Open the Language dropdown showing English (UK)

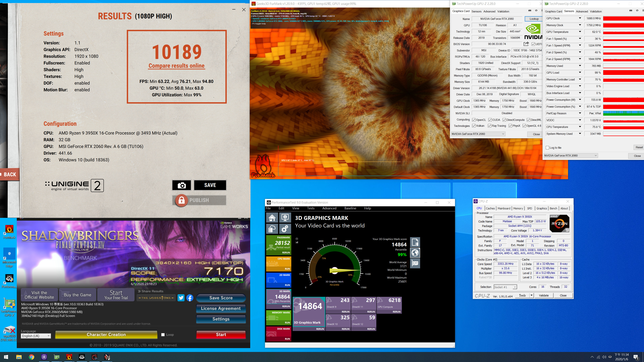point(36,336)
